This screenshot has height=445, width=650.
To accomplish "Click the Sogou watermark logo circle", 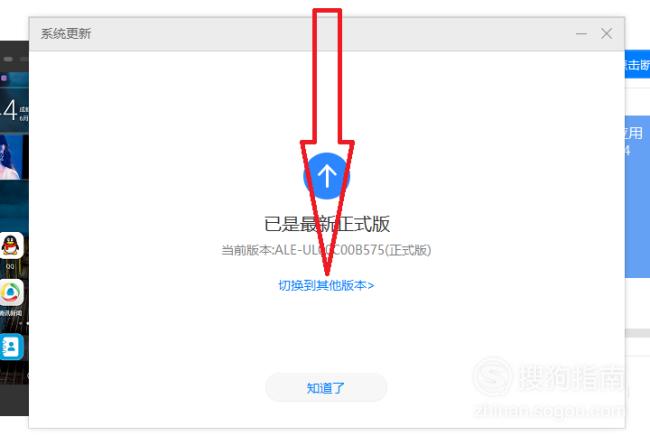I will click(x=492, y=376).
